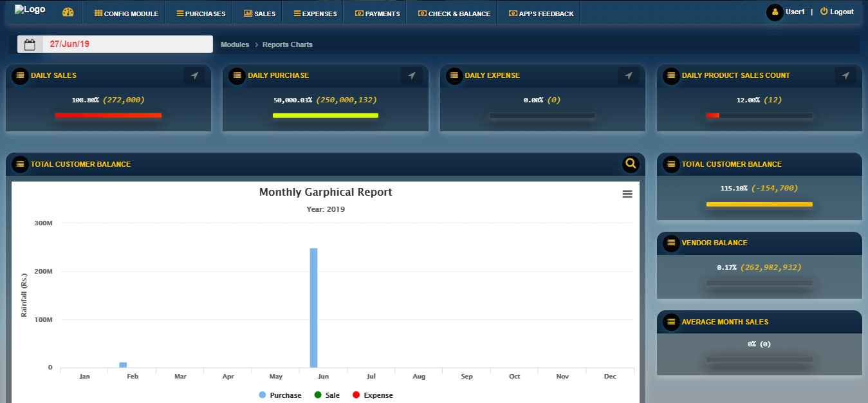The width and height of the screenshot is (868, 403).
Task: Expand the Purchases dropdown menu
Action: pos(201,14)
